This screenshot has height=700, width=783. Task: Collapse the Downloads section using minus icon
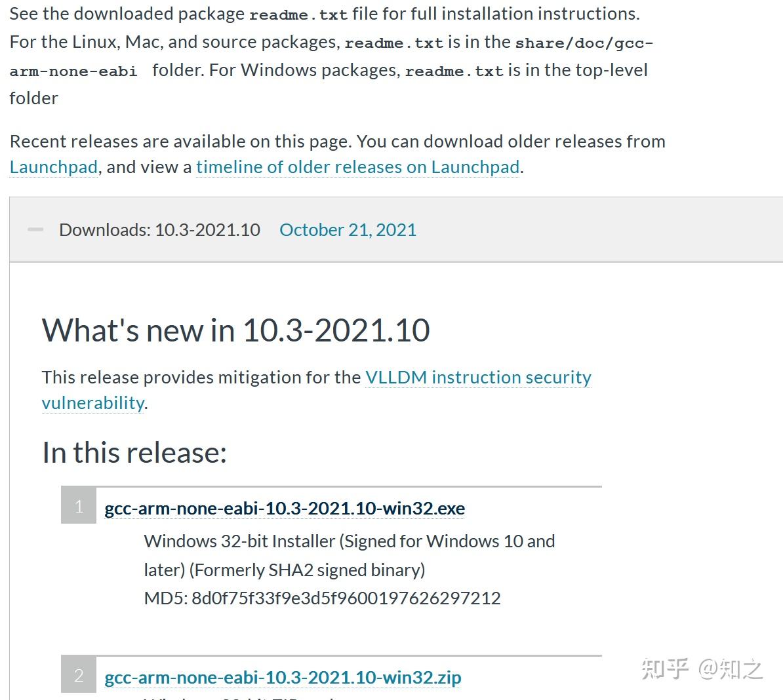click(35, 229)
